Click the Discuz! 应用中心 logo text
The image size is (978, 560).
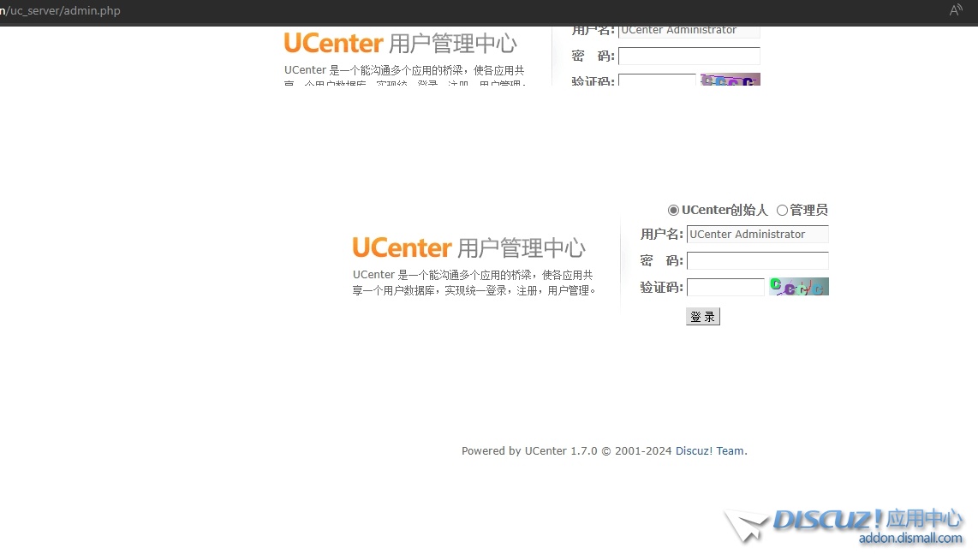[868, 519]
